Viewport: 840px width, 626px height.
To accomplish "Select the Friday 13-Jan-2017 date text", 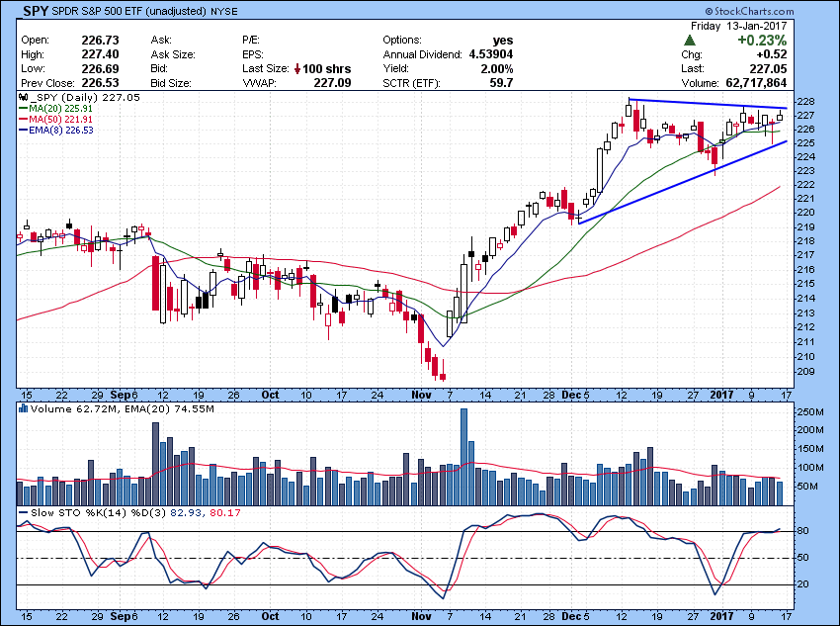I will [x=739, y=26].
